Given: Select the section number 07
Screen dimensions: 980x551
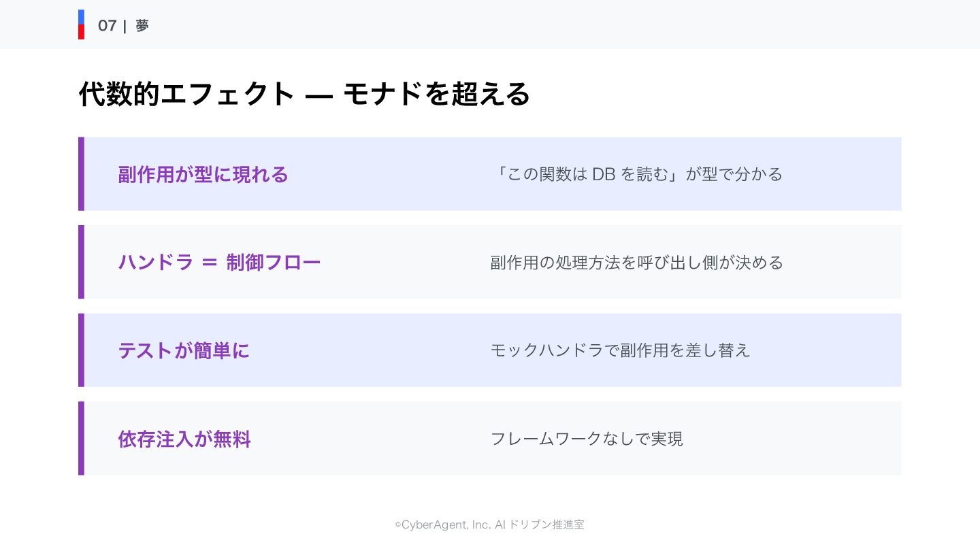Looking at the screenshot, I should coord(107,26).
